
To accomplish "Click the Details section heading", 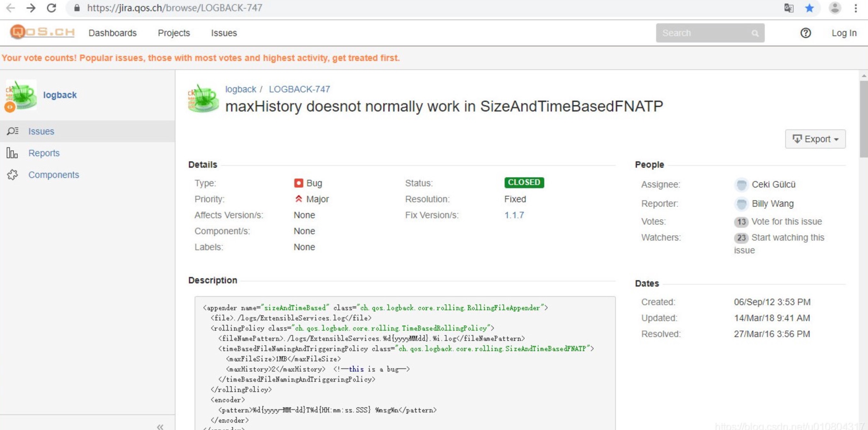I will coord(203,164).
